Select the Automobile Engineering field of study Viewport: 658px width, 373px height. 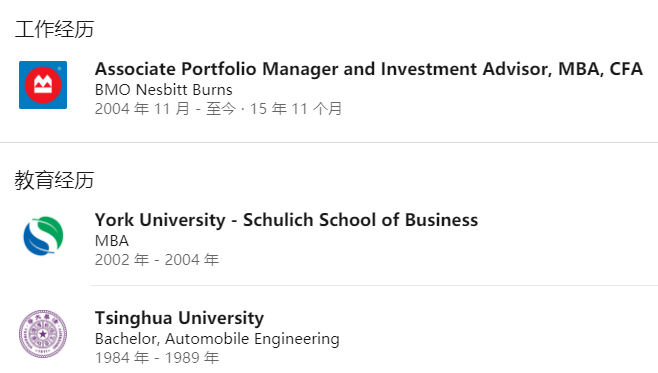coord(252,339)
